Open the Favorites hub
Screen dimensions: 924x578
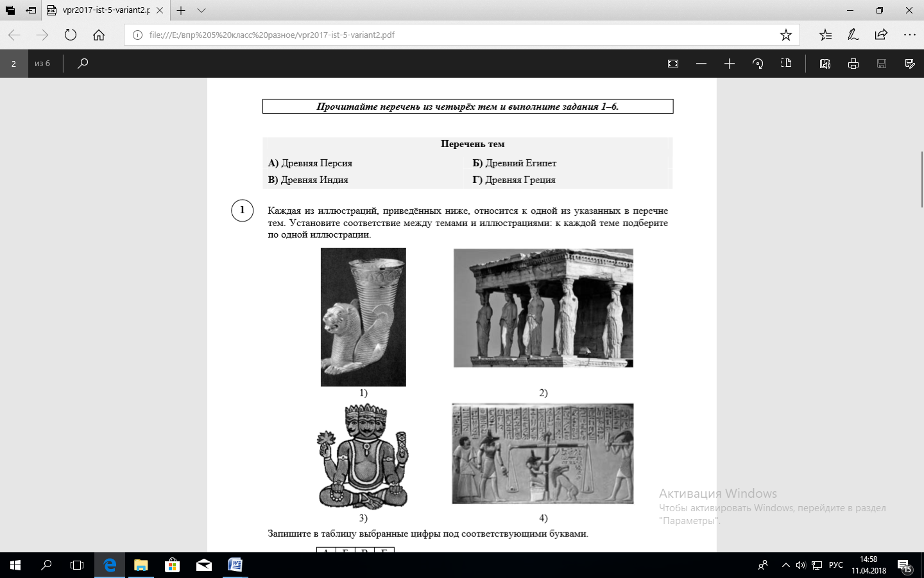[x=825, y=35]
